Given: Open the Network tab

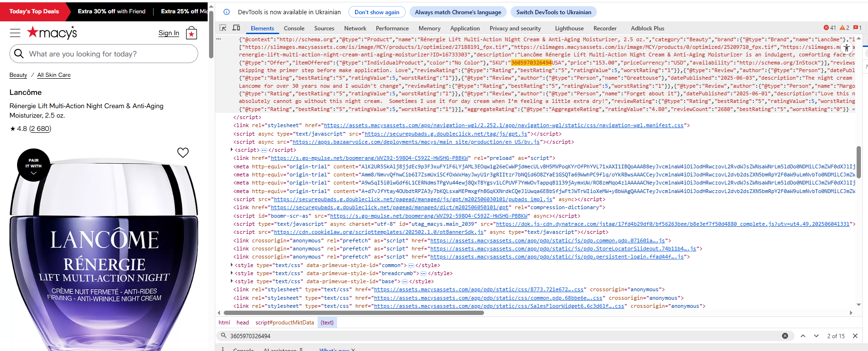Looking at the screenshot, I should tap(355, 28).
